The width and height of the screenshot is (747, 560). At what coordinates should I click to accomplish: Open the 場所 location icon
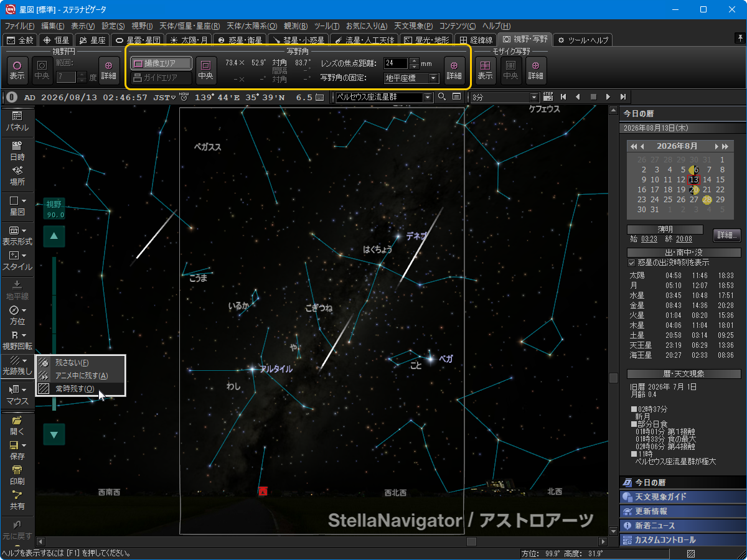pyautogui.click(x=17, y=175)
